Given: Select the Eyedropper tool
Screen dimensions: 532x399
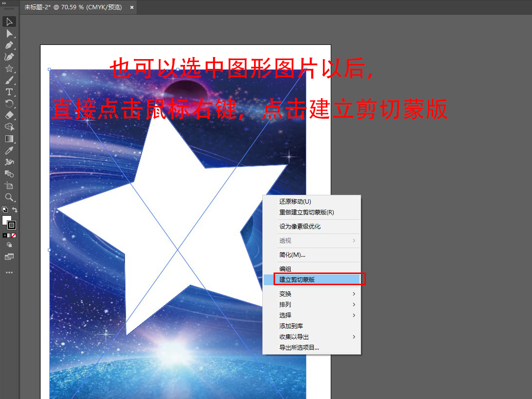Looking at the screenshot, I should [x=9, y=150].
